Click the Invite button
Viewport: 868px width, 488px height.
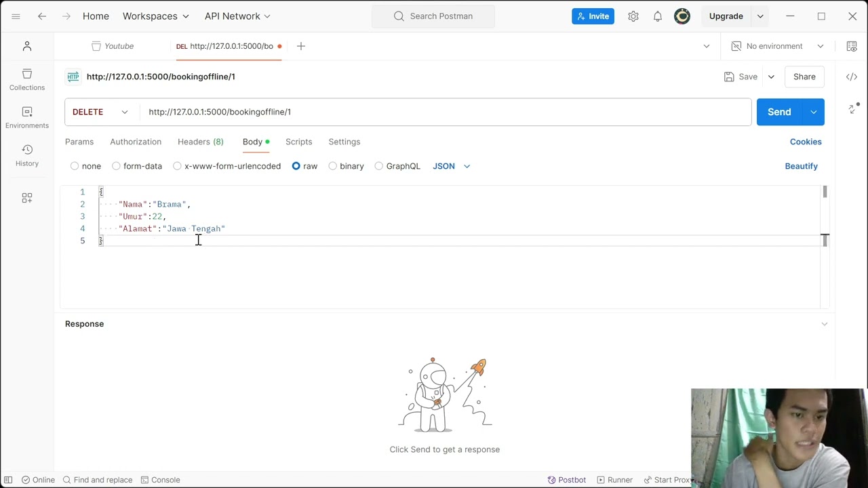(593, 16)
